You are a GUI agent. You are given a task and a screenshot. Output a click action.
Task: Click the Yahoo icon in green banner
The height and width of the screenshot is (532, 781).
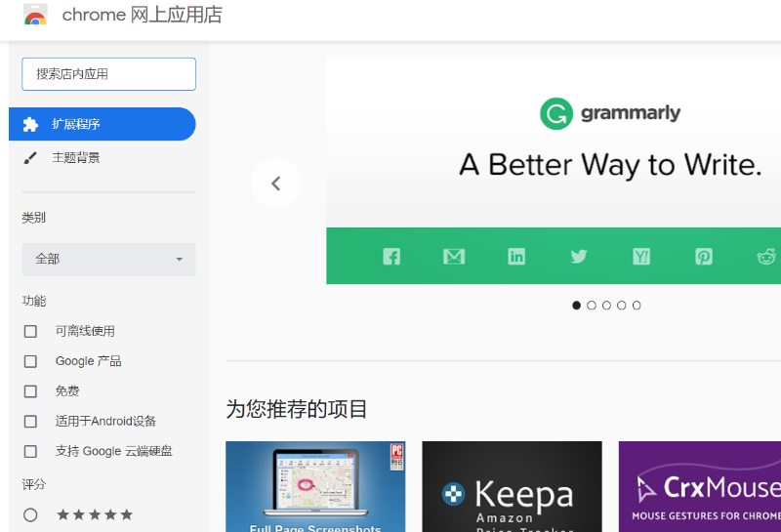(x=641, y=257)
